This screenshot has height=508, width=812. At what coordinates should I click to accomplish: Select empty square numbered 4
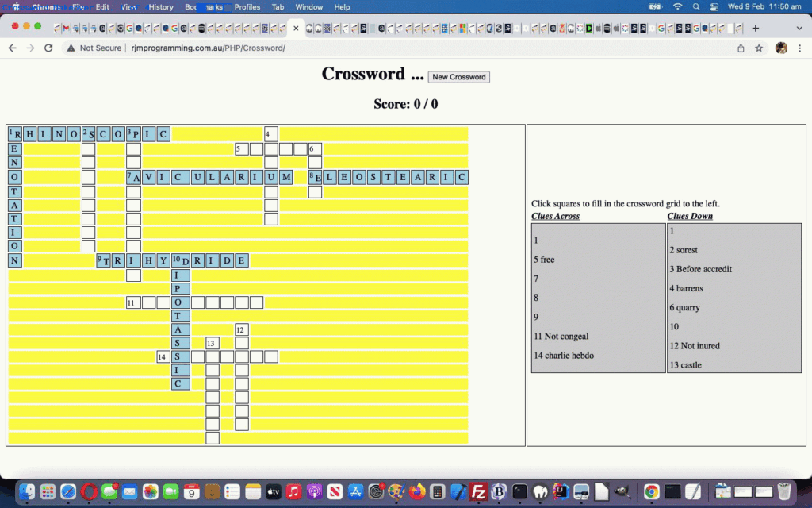coord(271,134)
